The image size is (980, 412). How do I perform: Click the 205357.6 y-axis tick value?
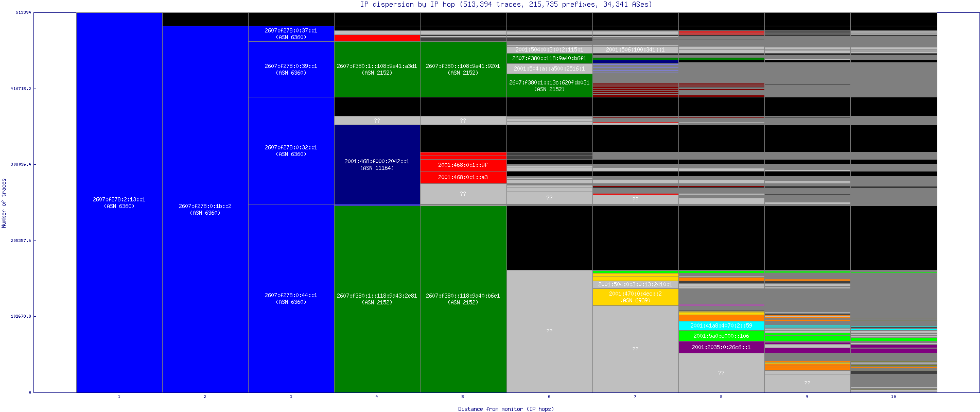pos(21,241)
